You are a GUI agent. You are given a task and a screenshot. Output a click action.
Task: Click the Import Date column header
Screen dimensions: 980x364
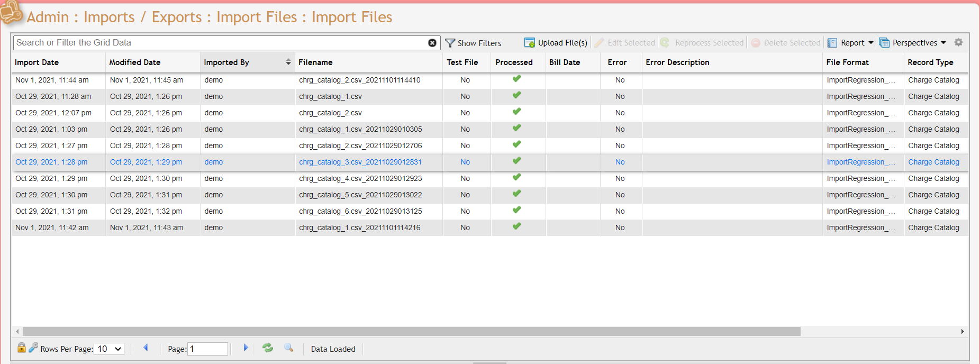coord(37,62)
